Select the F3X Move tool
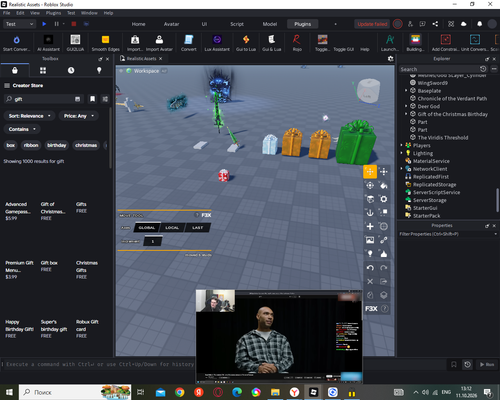The width and height of the screenshot is (500, 400). pos(370,172)
